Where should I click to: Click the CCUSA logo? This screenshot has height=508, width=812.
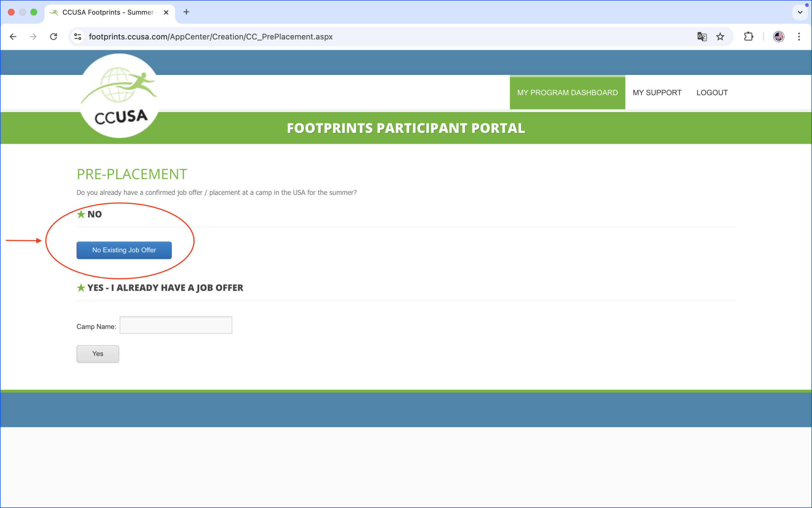coord(120,96)
